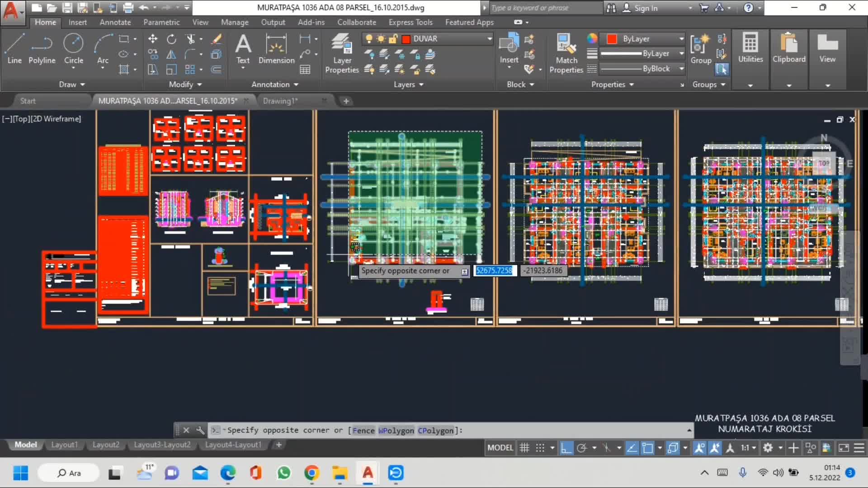
Task: Toggle MODEL space button in status bar
Action: (x=500, y=448)
